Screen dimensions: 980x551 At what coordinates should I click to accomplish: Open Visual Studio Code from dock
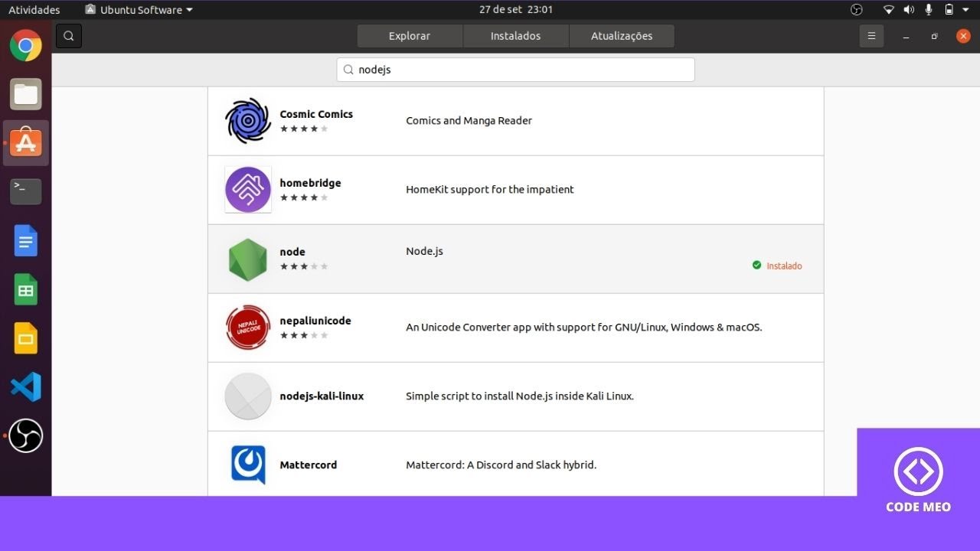tap(26, 387)
